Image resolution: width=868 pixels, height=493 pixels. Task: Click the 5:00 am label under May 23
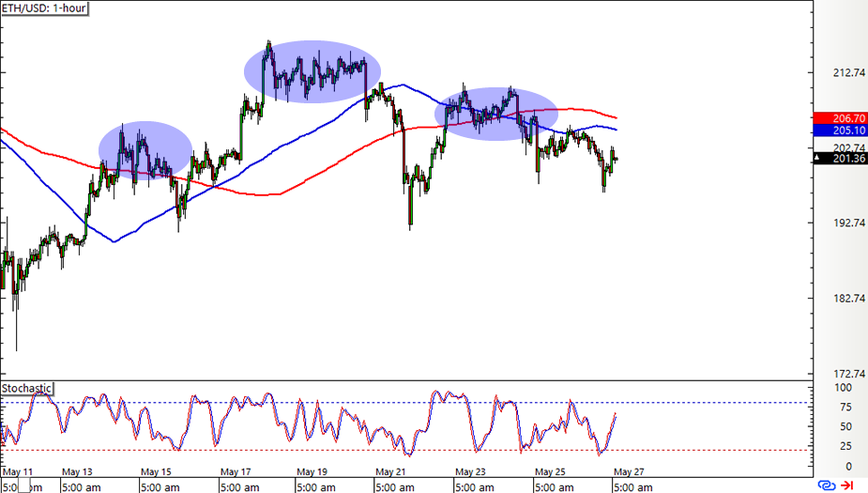click(x=475, y=487)
